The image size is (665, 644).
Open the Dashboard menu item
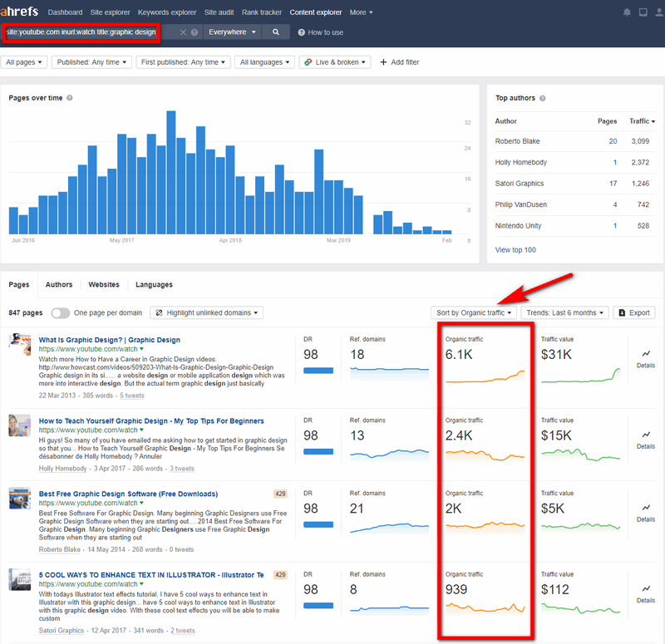pos(66,12)
